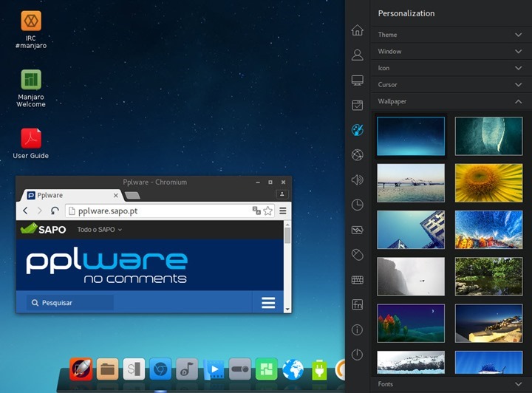Select the teal leaf wallpaper
This screenshot has height=393, width=532.
coord(488,136)
